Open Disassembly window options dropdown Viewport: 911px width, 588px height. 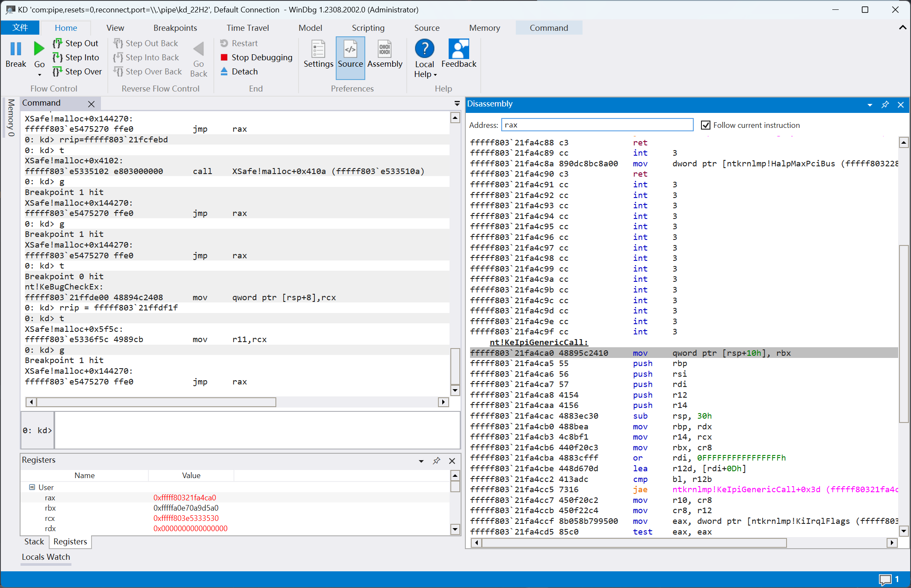tap(870, 105)
